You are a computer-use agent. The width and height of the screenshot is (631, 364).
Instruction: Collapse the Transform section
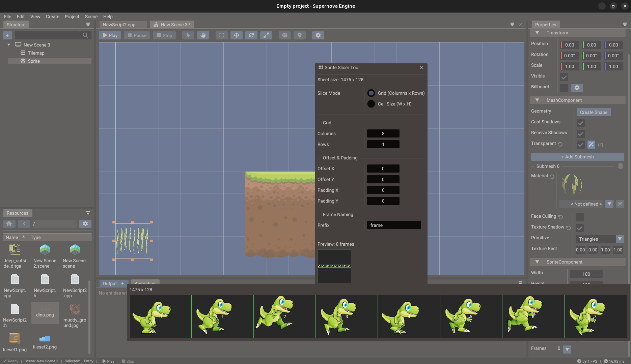point(537,33)
